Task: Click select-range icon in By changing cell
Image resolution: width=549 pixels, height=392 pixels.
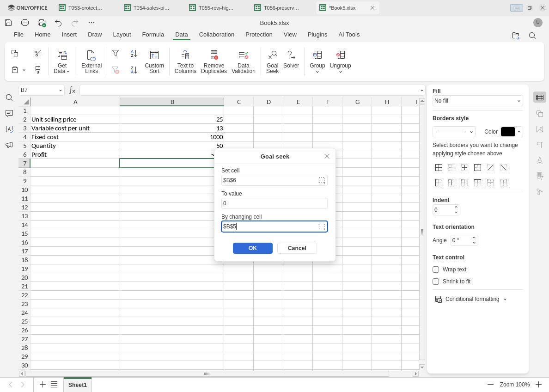Action: tap(322, 227)
